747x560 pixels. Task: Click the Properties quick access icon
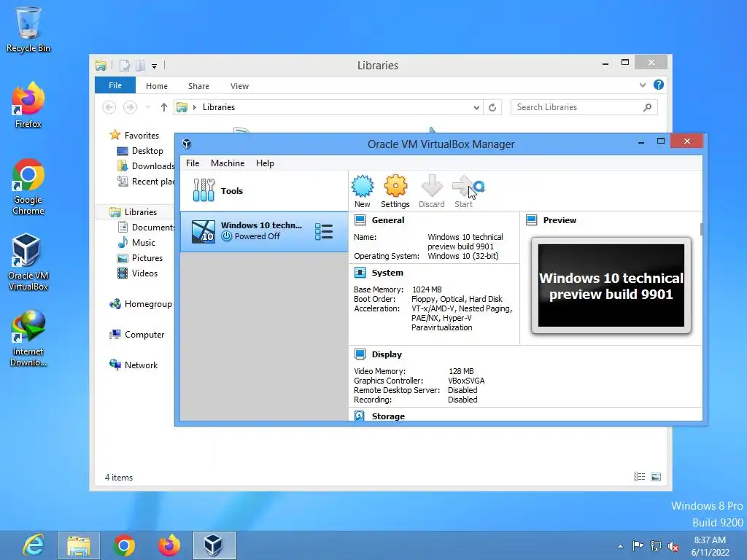coord(125,66)
